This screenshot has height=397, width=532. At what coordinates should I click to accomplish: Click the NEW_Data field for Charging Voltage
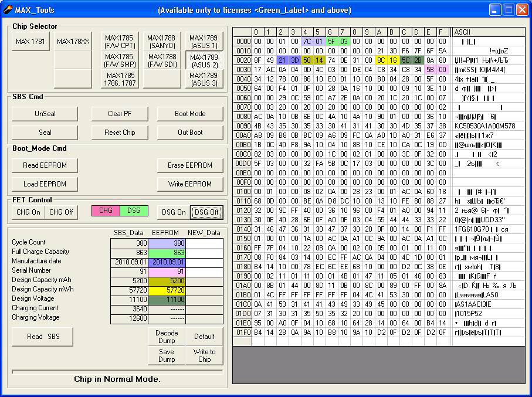[x=204, y=318]
